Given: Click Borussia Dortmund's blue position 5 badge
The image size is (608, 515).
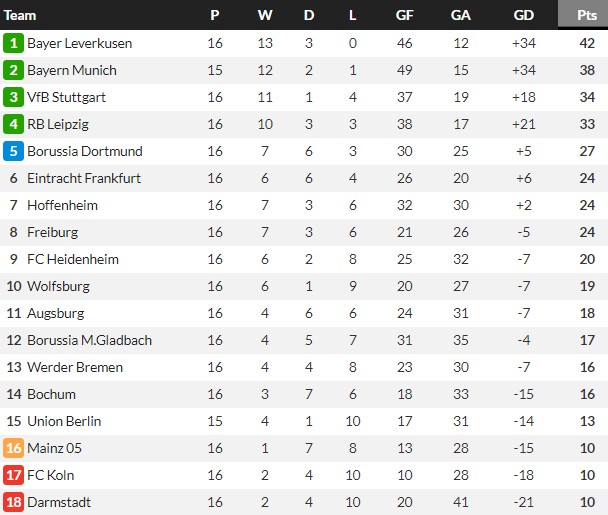Looking at the screenshot, I should [14, 151].
